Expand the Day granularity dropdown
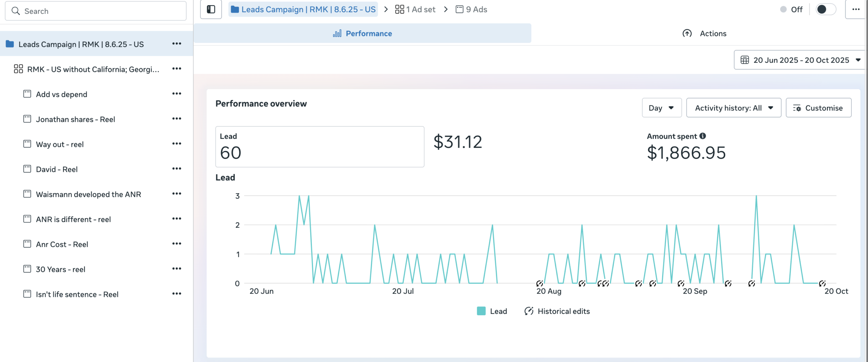Screen dimensions: 868x362 661,108
